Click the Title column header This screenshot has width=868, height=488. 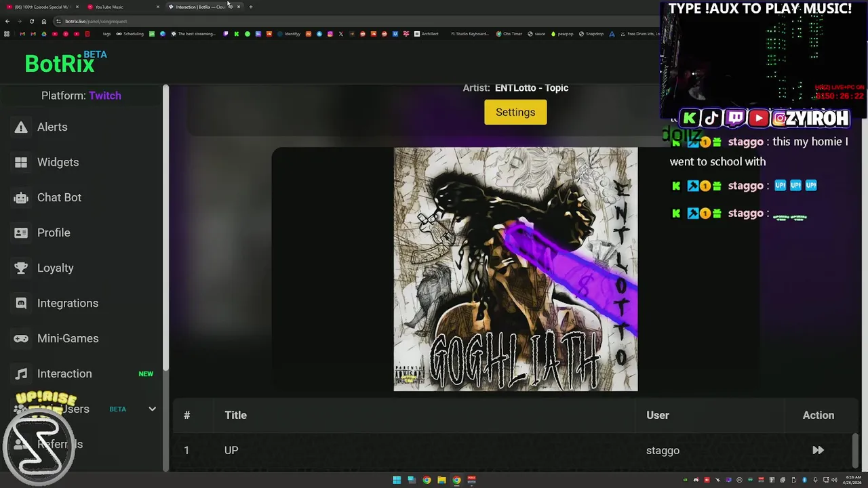pyautogui.click(x=235, y=415)
